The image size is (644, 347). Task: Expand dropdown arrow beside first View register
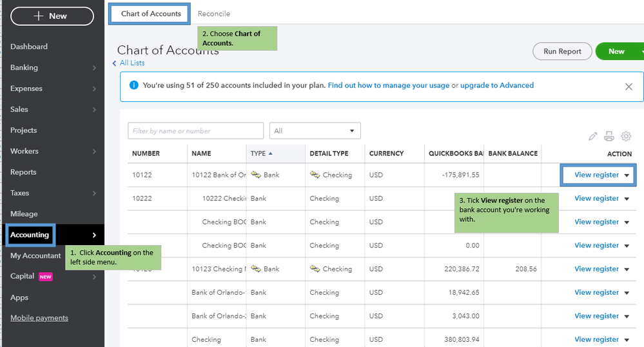coord(627,175)
